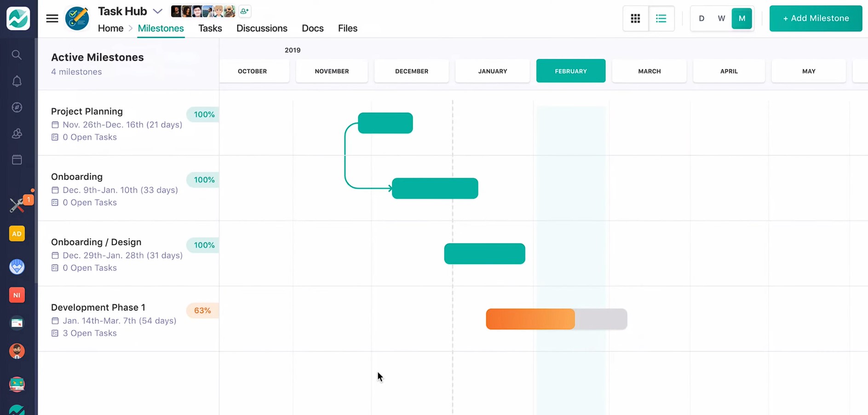Add a member to Task Hub
Image resolution: width=868 pixels, height=415 pixels.
(245, 11)
